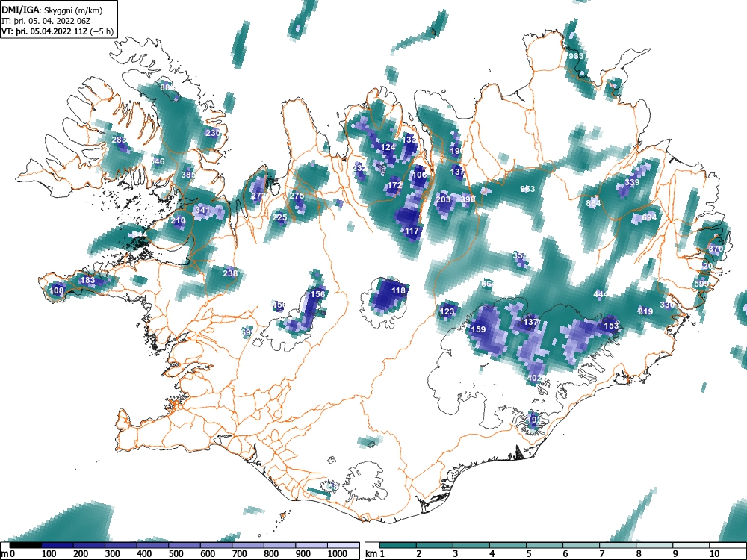Click the visibility value '398' on the map
The image size is (747, 560).
tap(468, 199)
